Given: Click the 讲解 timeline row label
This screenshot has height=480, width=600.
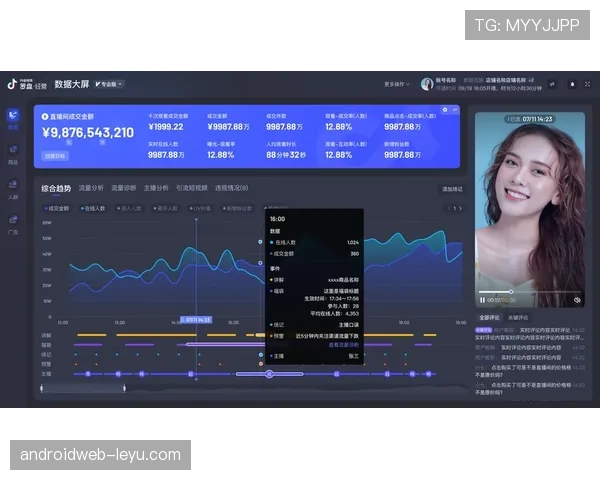Looking at the screenshot, I should point(46,335).
